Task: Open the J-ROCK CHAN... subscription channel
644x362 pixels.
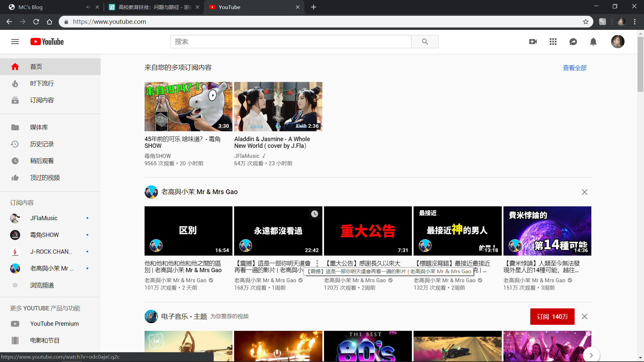Action: click(x=50, y=252)
